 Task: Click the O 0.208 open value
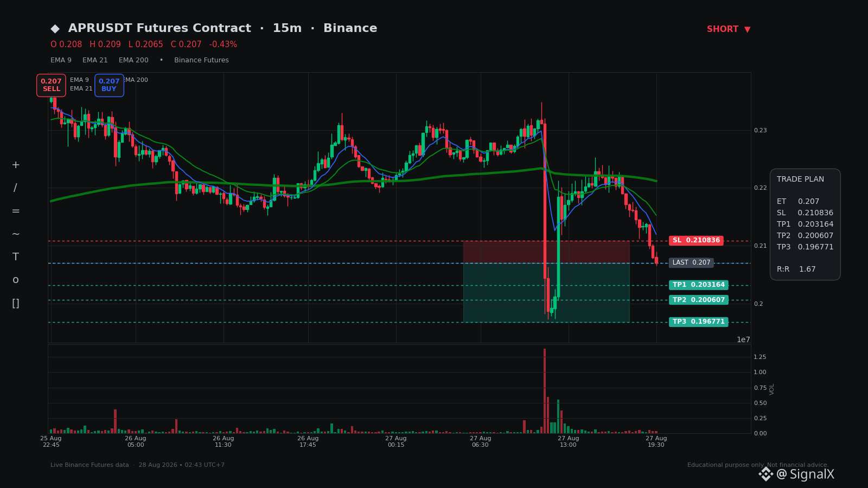66,44
